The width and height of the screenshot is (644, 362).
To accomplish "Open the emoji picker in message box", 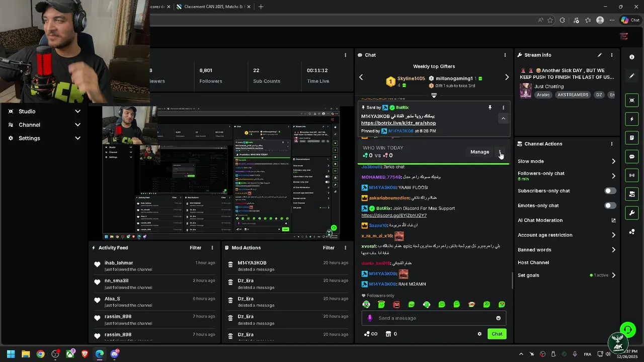I will click(x=499, y=318).
